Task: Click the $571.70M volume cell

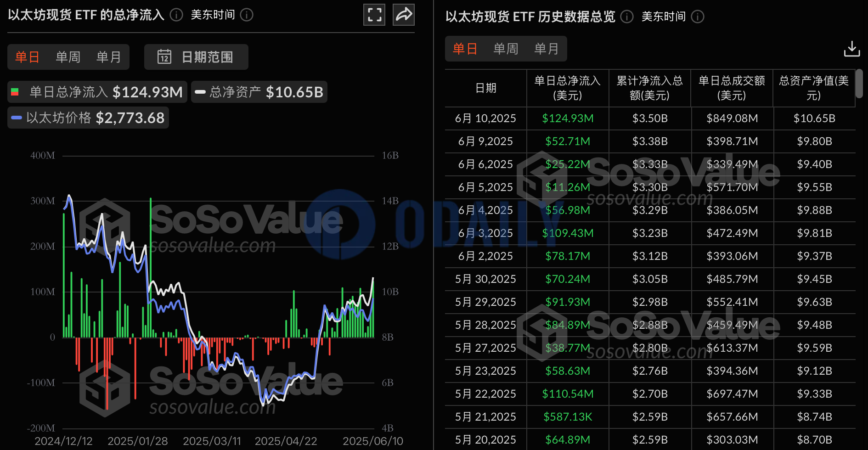Action: point(732,187)
